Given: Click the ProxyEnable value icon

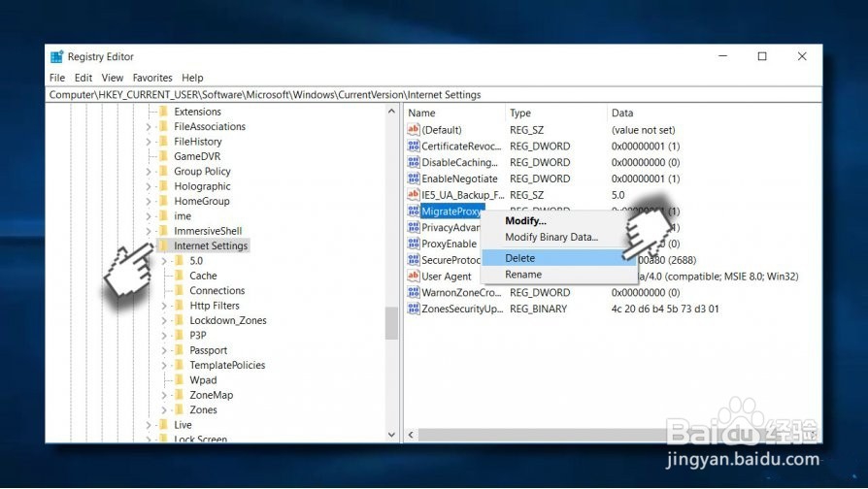Looking at the screenshot, I should [x=413, y=244].
